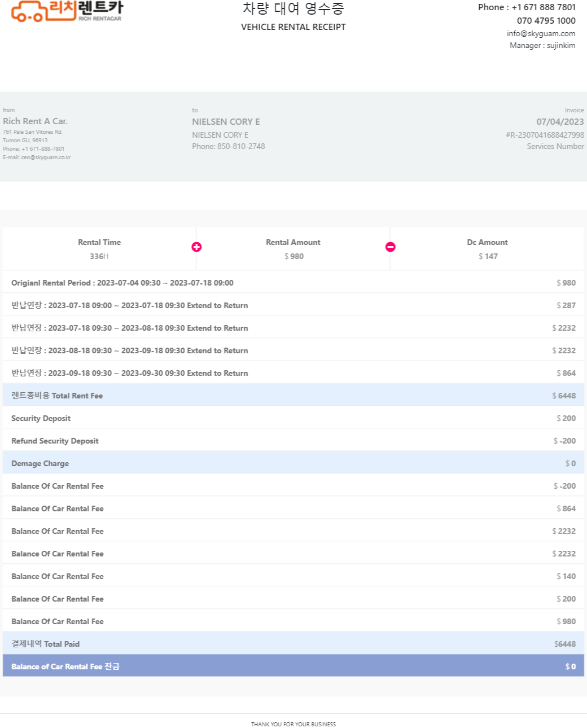The image size is (587, 728).
Task: Click extension row 2023-07-18 09:30 to 2023-08-18
Action: click(x=293, y=328)
